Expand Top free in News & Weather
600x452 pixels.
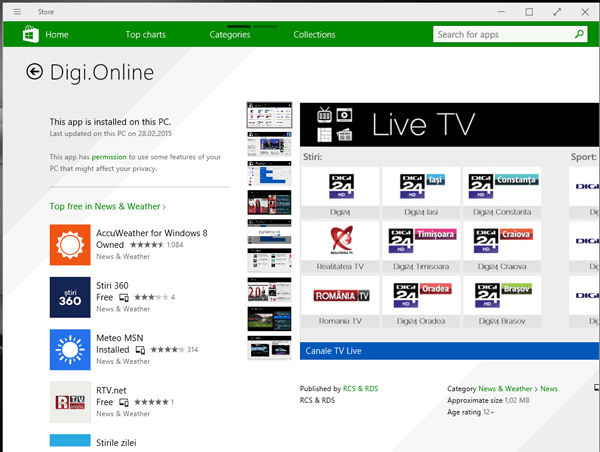pos(108,206)
